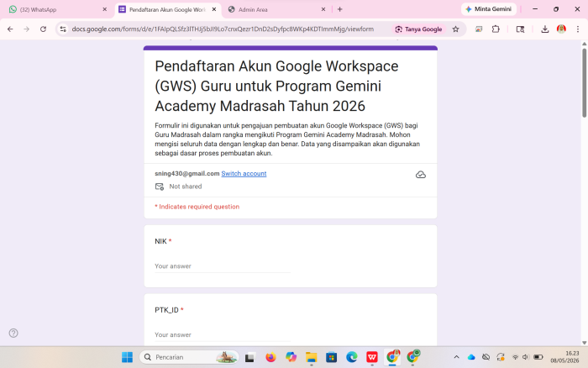Show hidden system tray icons
This screenshot has height=368, width=588.
(456, 357)
